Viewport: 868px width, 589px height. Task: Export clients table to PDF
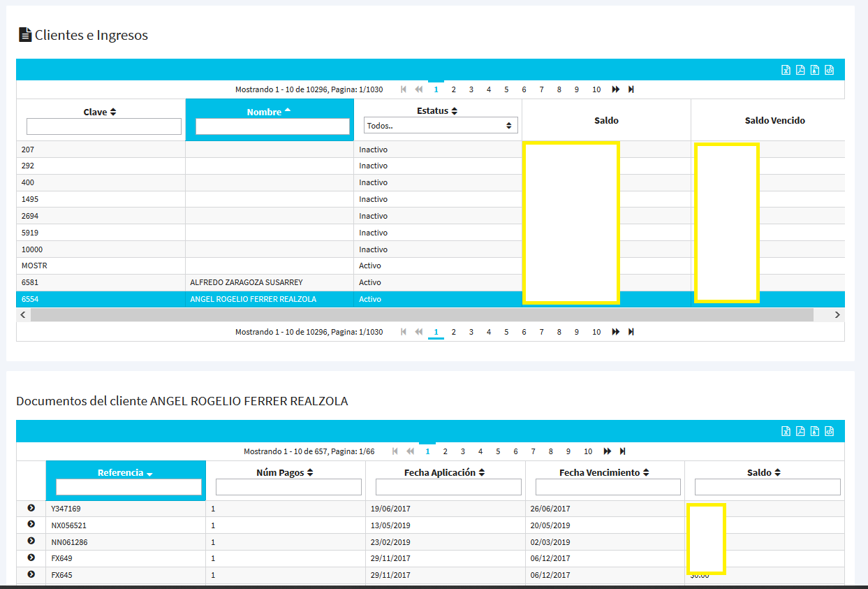click(800, 70)
